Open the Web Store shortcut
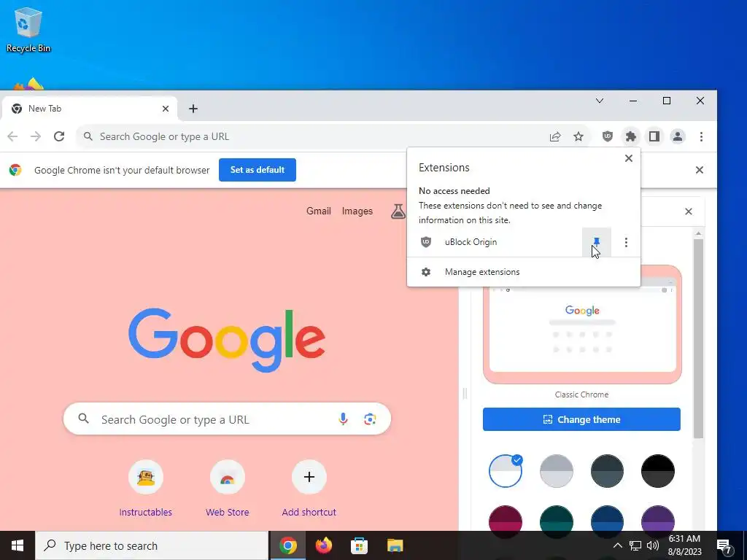The height and width of the screenshot is (560, 747). [228, 489]
